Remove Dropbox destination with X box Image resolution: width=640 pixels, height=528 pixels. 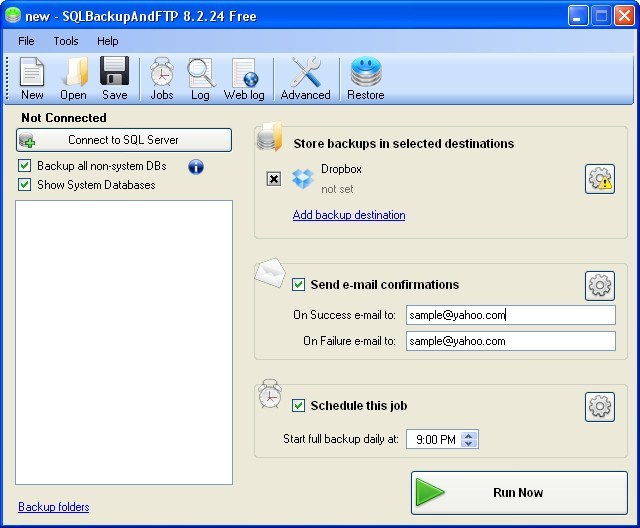[x=274, y=179]
